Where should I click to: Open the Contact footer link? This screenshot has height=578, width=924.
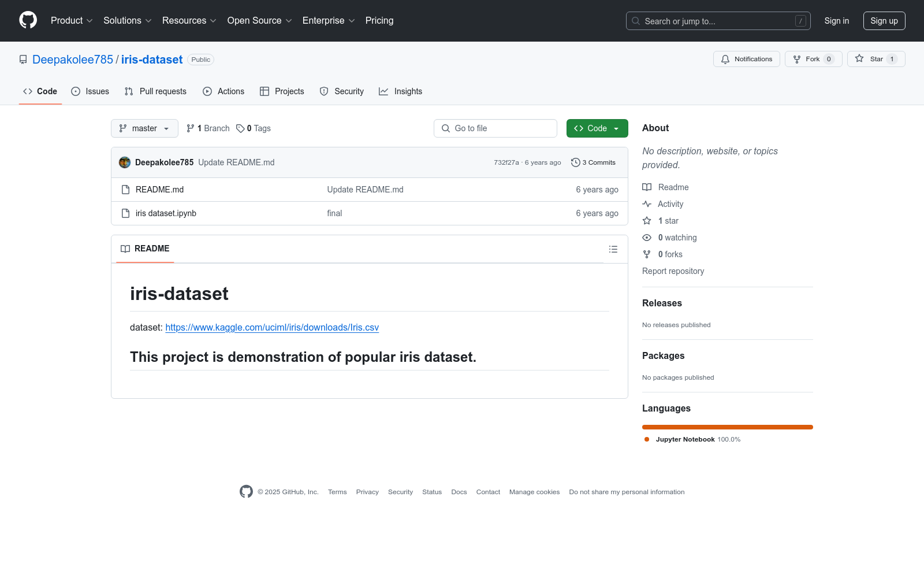pos(488,492)
